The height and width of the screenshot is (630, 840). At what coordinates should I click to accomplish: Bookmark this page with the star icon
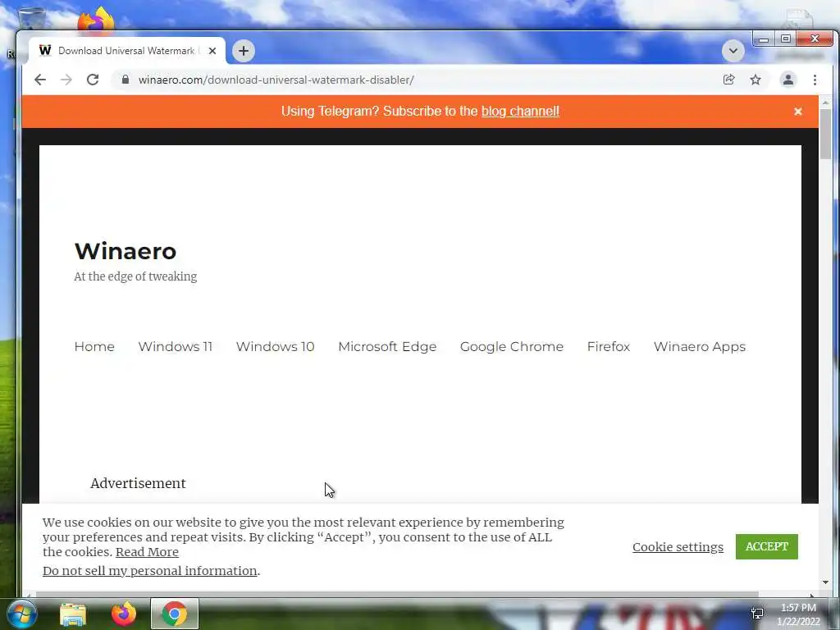756,80
